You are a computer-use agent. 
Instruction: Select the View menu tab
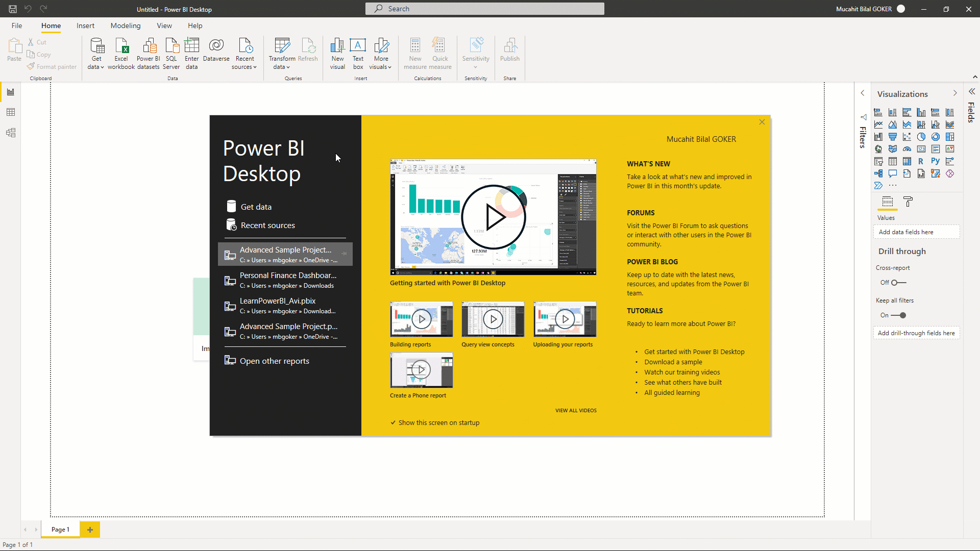coord(164,25)
